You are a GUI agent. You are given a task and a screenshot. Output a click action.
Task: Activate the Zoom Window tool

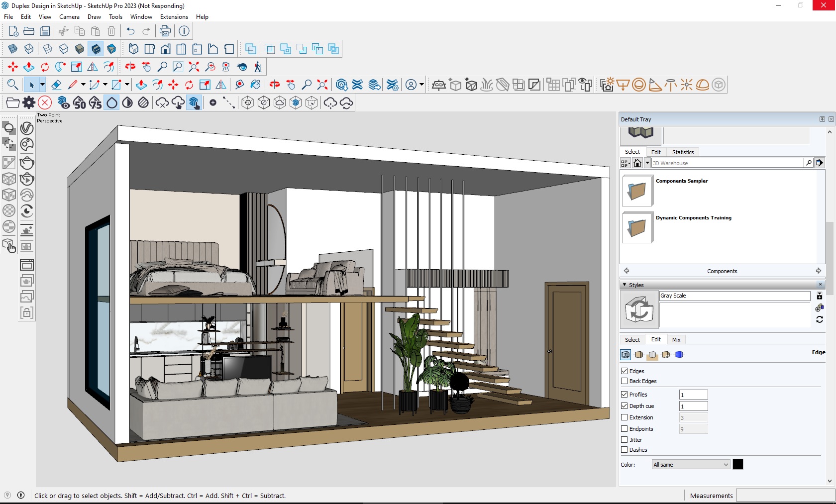[178, 67]
